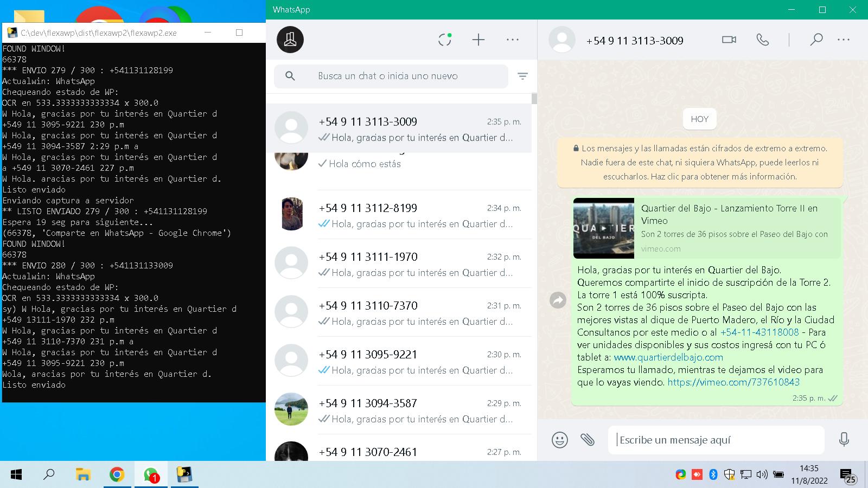Image resolution: width=868 pixels, height=488 pixels.
Task: Open chat with +54 9 11 3095-9221
Action: tap(399, 361)
